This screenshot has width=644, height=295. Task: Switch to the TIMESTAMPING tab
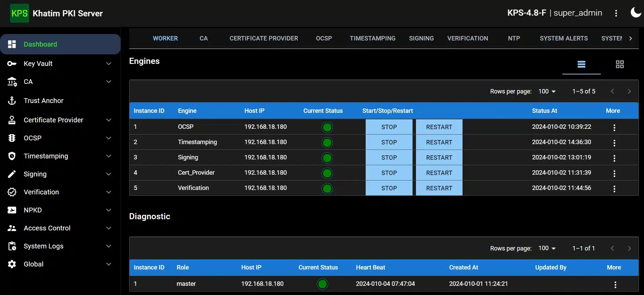pos(372,38)
